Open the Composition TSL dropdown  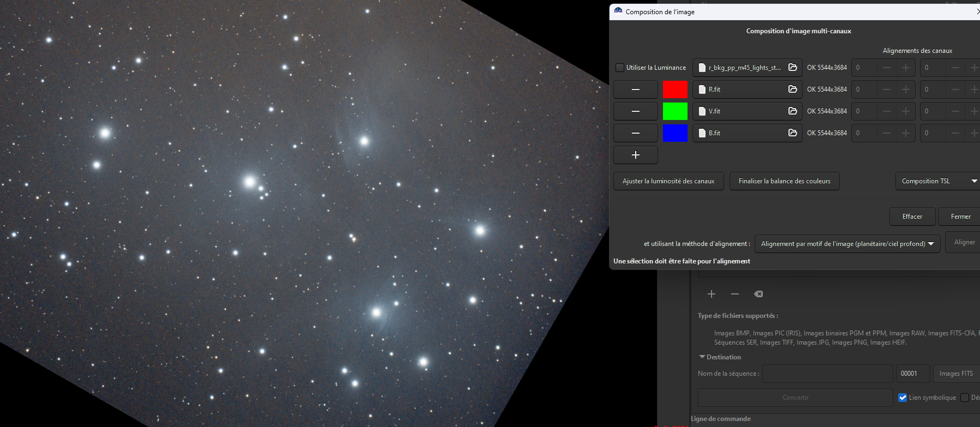click(x=937, y=181)
